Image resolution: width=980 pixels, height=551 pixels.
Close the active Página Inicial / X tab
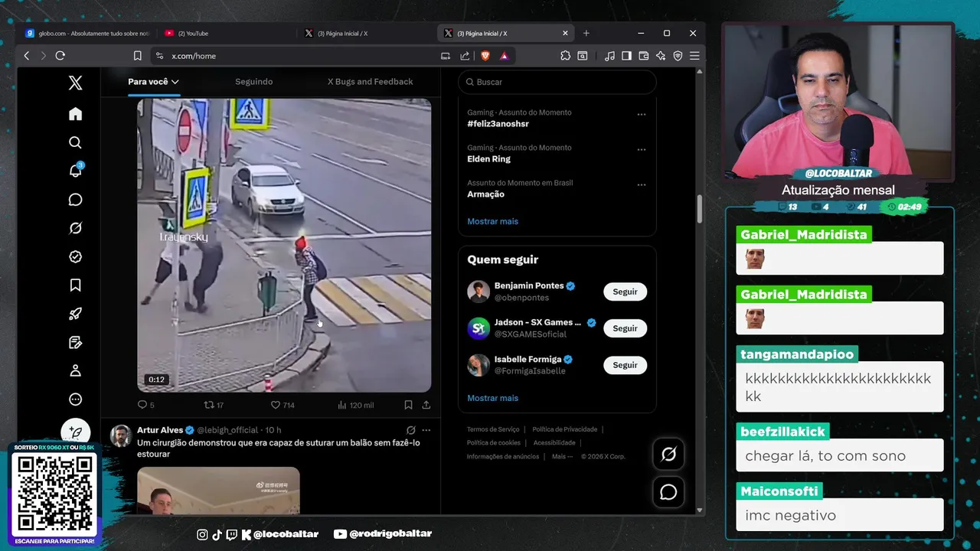565,34
